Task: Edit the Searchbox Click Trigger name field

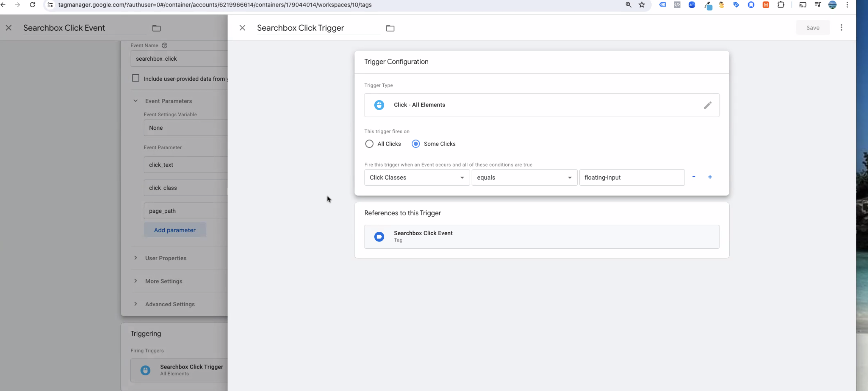Action: pos(318,28)
